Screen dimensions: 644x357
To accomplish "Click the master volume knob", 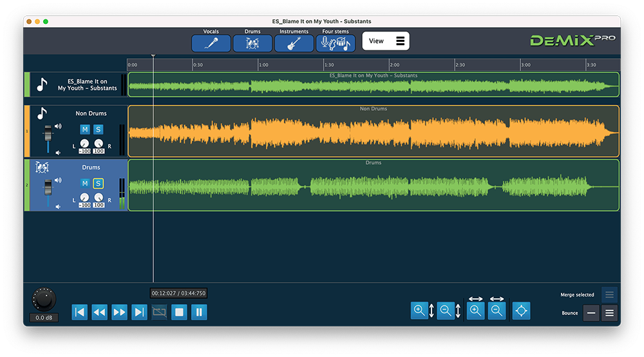I will point(44,299).
